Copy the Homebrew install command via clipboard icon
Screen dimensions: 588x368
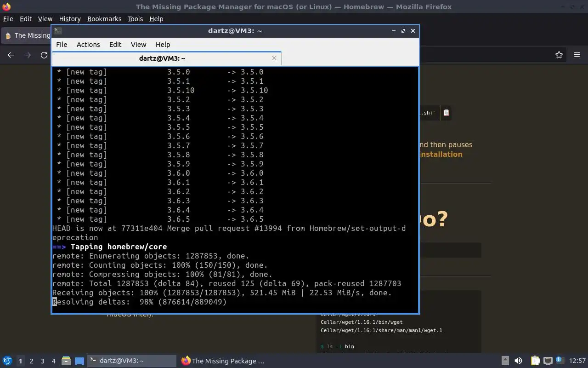pos(446,113)
